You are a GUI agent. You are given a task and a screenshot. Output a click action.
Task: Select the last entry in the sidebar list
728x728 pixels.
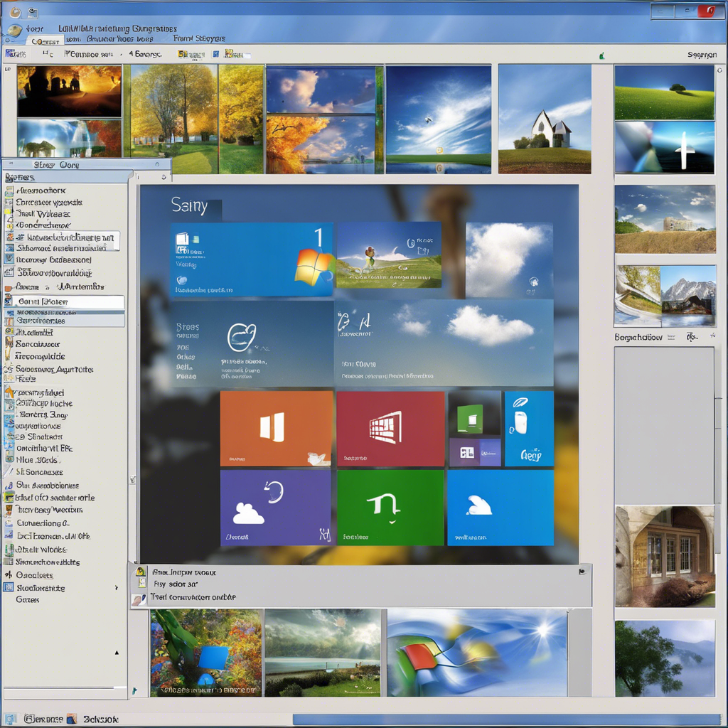[x=28, y=599]
